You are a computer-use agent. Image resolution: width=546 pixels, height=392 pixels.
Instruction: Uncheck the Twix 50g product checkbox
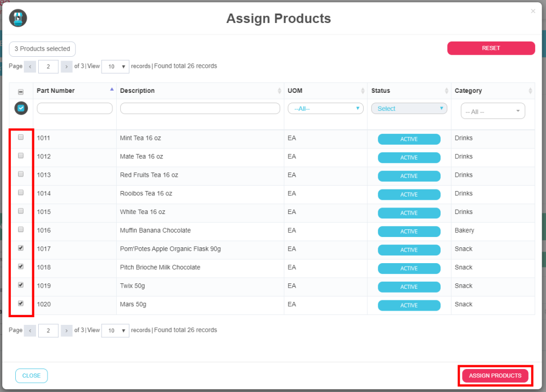[x=21, y=285]
